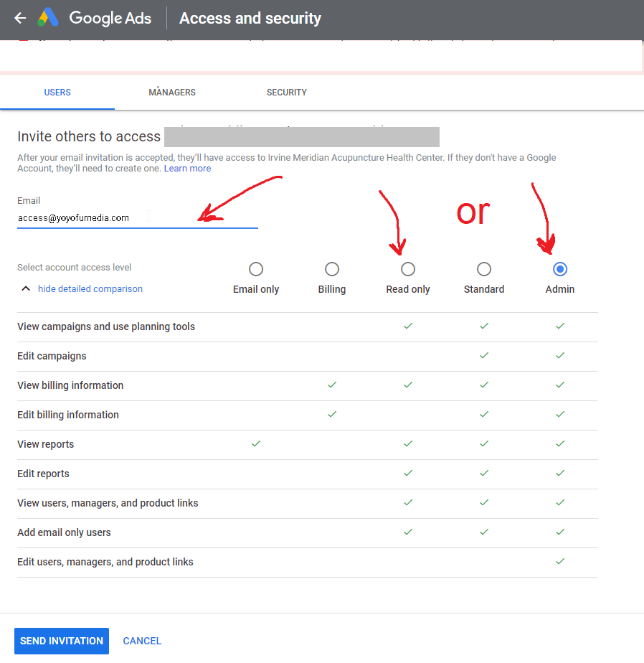Click the CANCEL link
This screenshot has width=644, height=663.
tap(142, 641)
